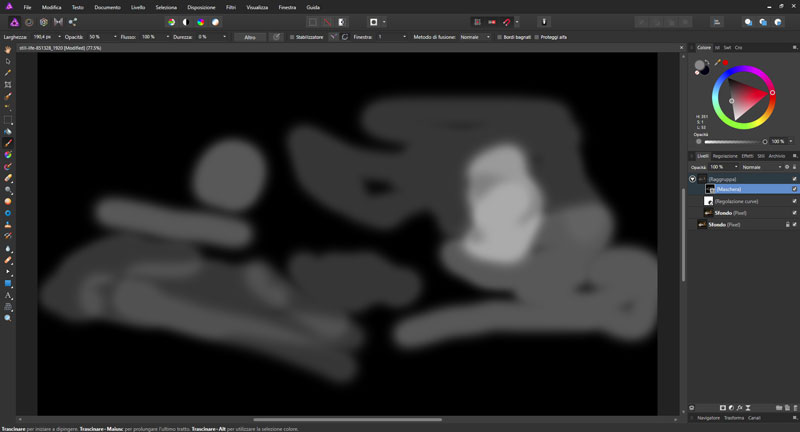Open the Flusso flow dropdown
Image resolution: width=800 pixels, height=432 pixels.
(x=167, y=37)
